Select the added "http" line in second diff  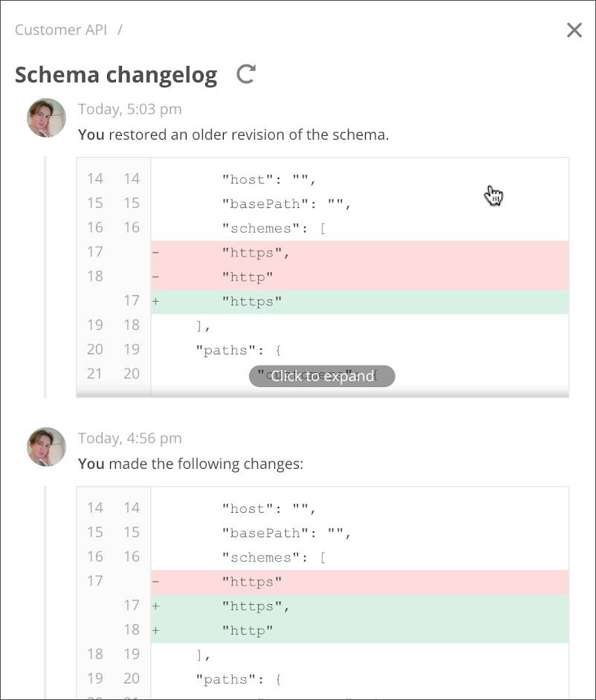pos(360,631)
